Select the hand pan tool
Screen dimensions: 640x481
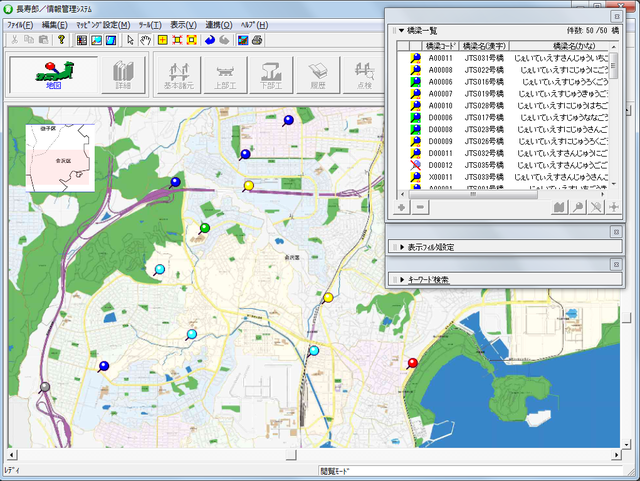146,40
